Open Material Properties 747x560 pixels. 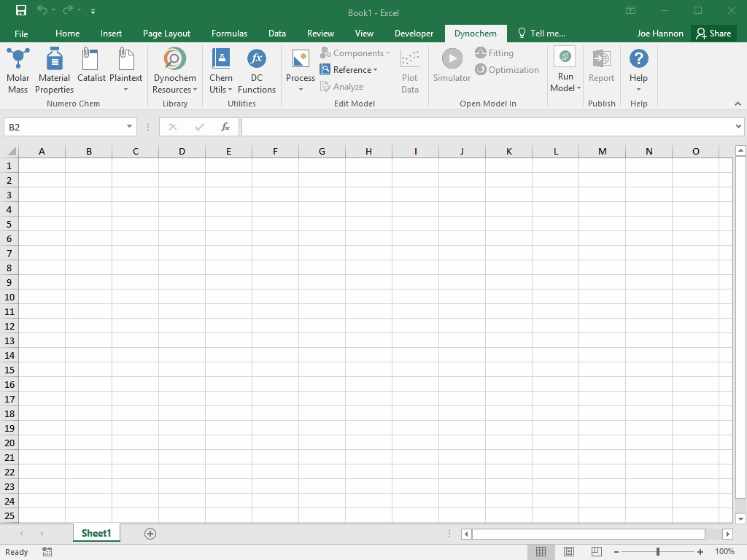click(x=54, y=69)
